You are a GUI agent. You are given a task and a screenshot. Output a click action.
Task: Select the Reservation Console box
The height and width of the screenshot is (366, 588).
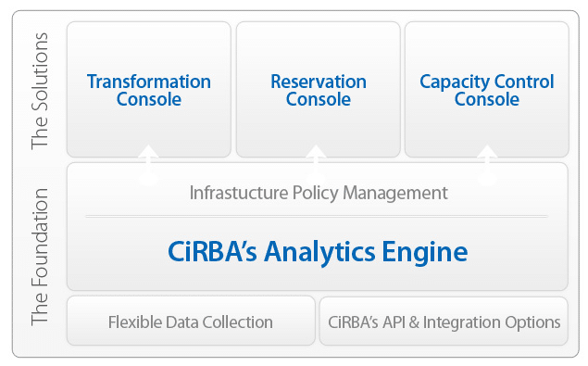click(x=318, y=89)
